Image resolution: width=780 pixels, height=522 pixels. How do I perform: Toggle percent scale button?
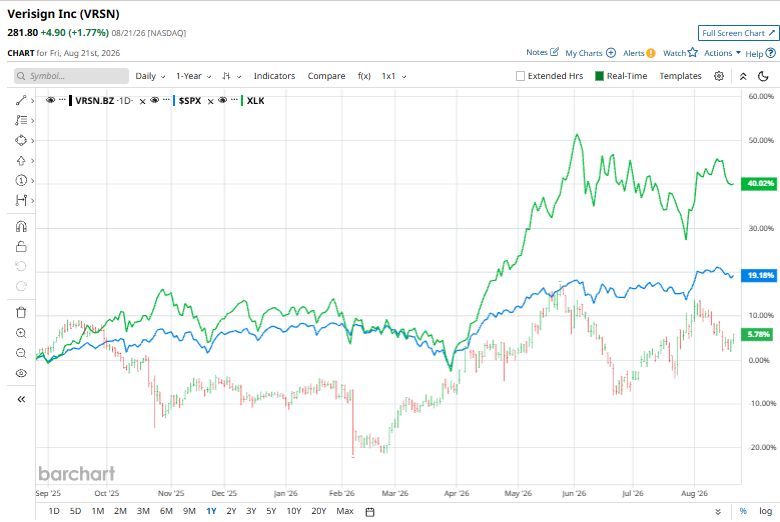tap(743, 511)
